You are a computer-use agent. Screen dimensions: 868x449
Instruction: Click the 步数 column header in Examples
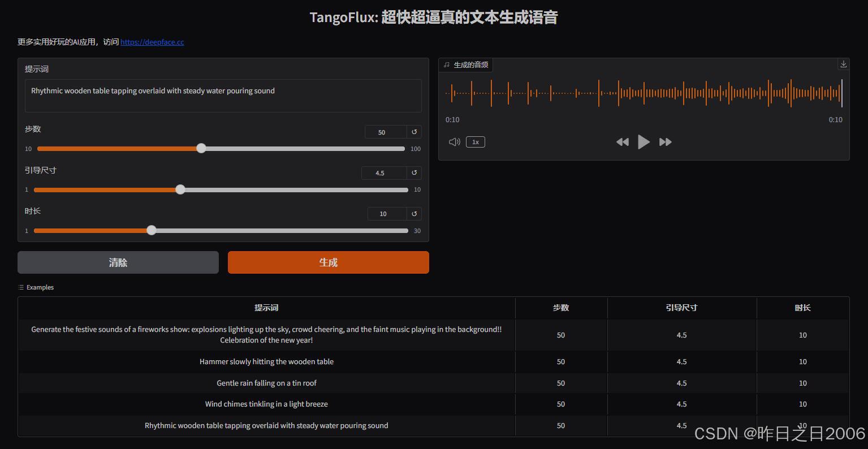[561, 308]
